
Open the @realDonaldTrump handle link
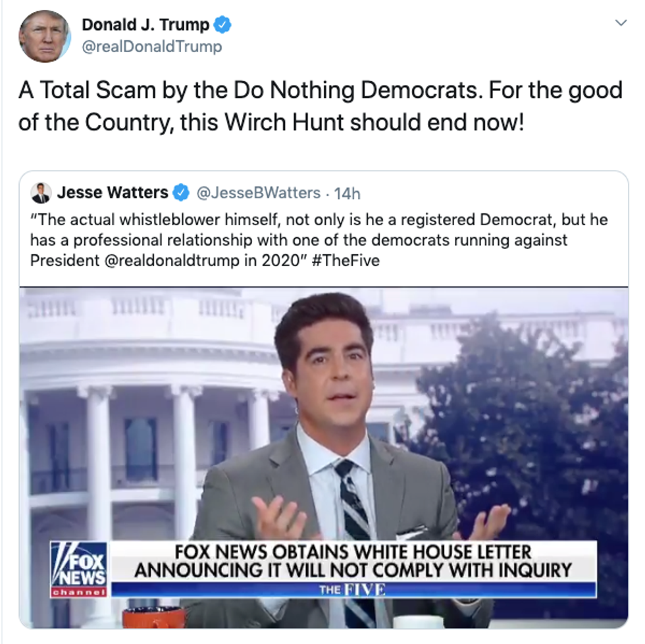pyautogui.click(x=152, y=47)
